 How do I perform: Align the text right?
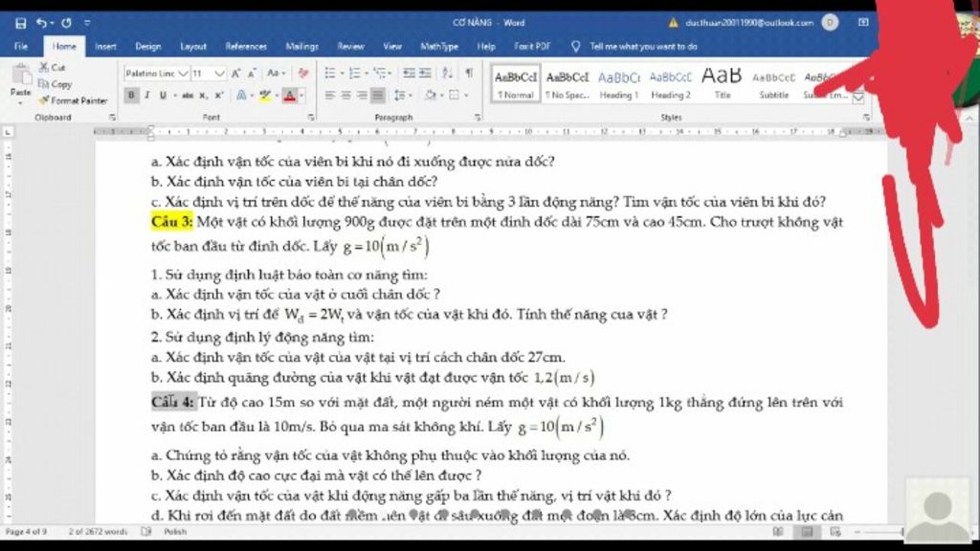(x=362, y=96)
